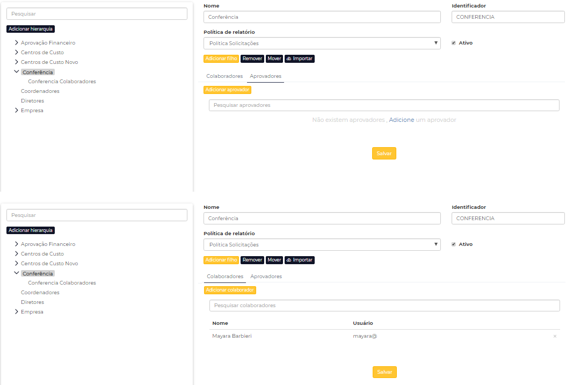Open Política de relatório dropdown in upper panel

point(322,43)
